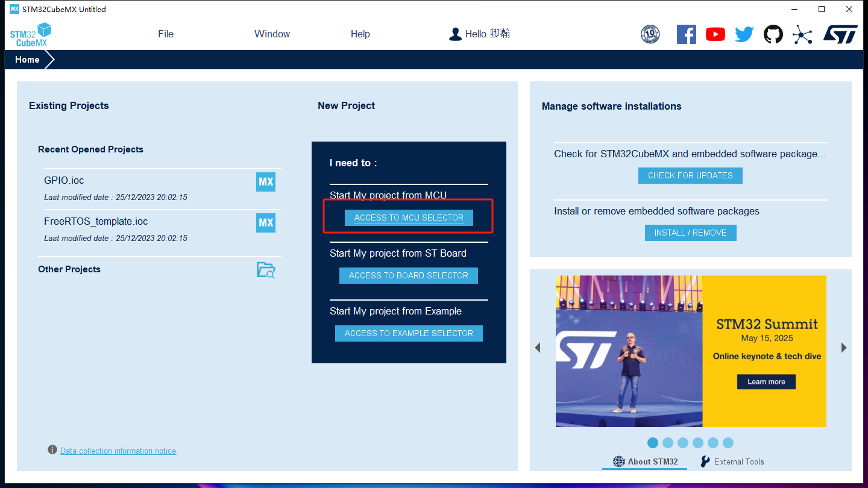Open the Twitter bird icon
The image size is (868, 488).
pyautogui.click(x=744, y=34)
